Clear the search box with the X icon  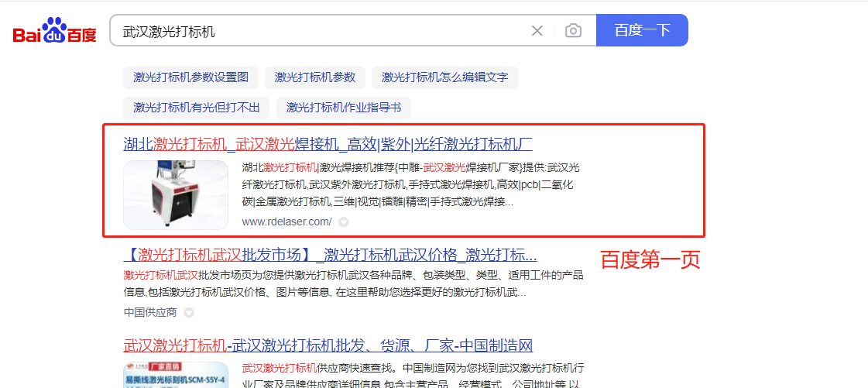point(537,31)
